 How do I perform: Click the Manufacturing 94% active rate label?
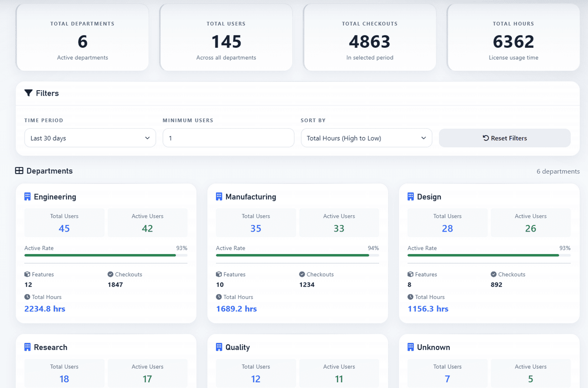pos(373,248)
